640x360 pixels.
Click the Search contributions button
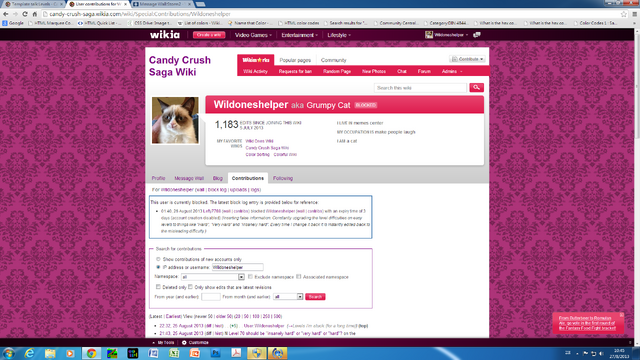tap(315, 297)
